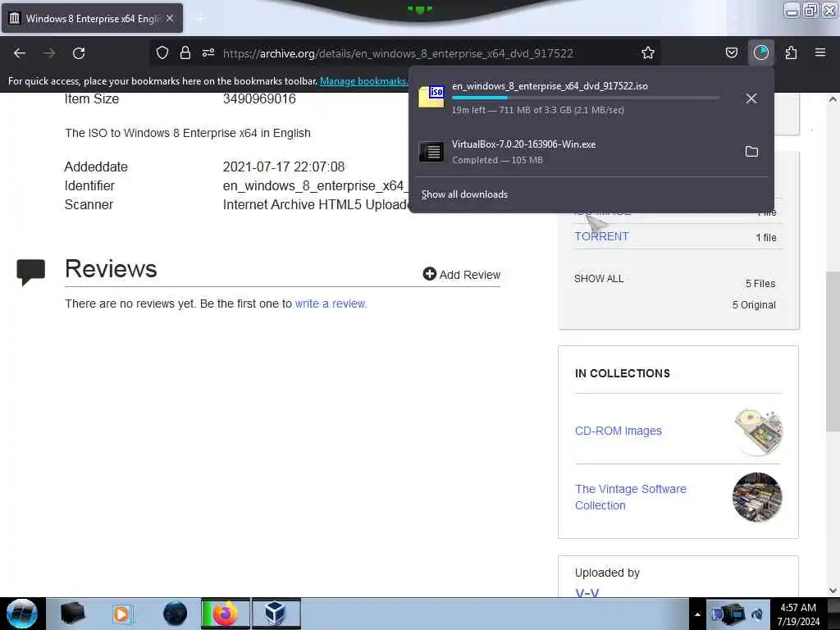Click the scrollbar up arrow
Screen dimensions: 840x630
[833, 99]
